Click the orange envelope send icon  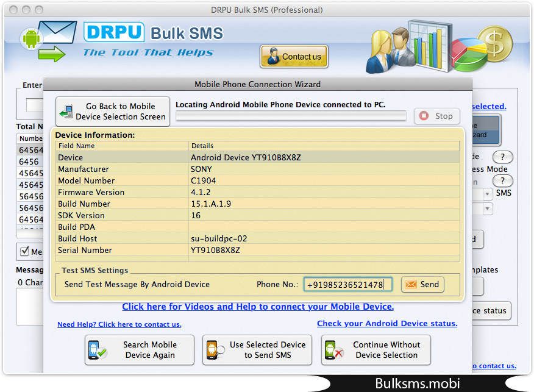[x=411, y=284]
